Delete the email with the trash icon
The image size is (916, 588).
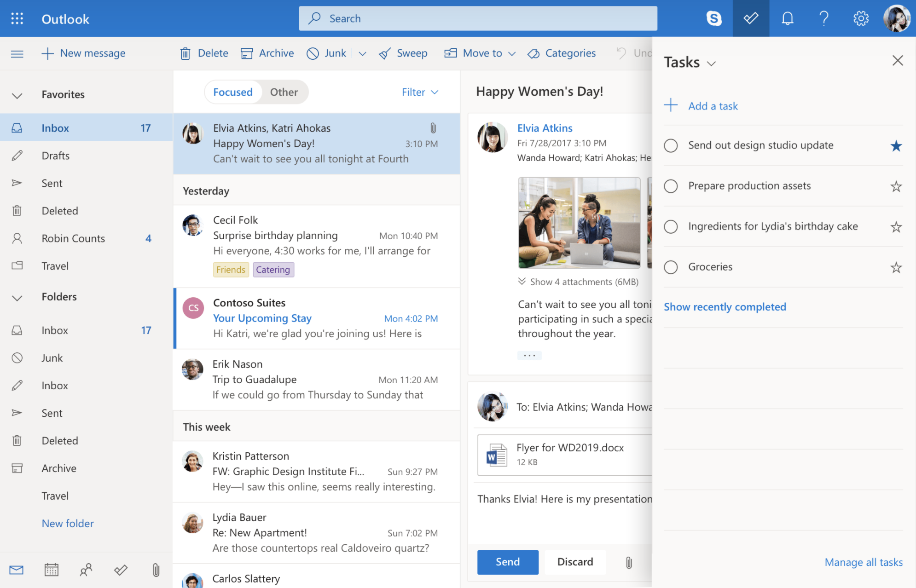[186, 53]
